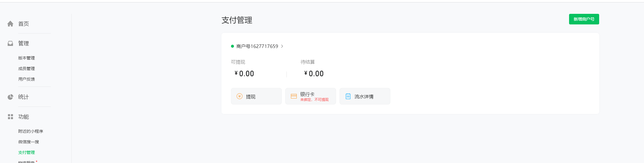Image resolution: width=644 pixels, height=163 pixels.
Task: Click the grid icon beside 功能
Action: point(10,117)
